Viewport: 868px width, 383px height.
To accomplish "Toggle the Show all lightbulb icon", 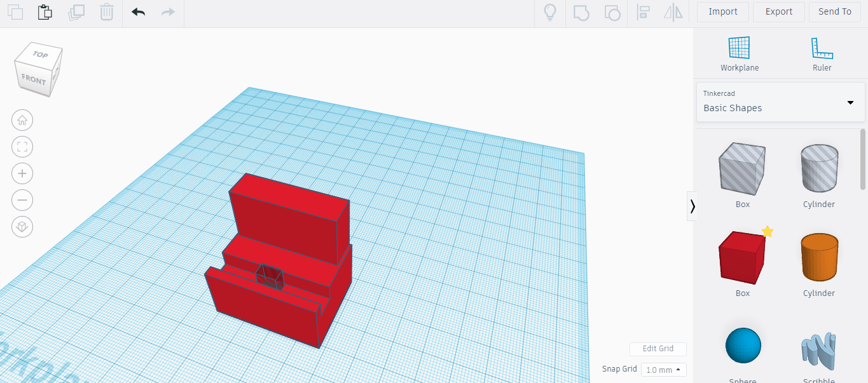I will pos(550,12).
